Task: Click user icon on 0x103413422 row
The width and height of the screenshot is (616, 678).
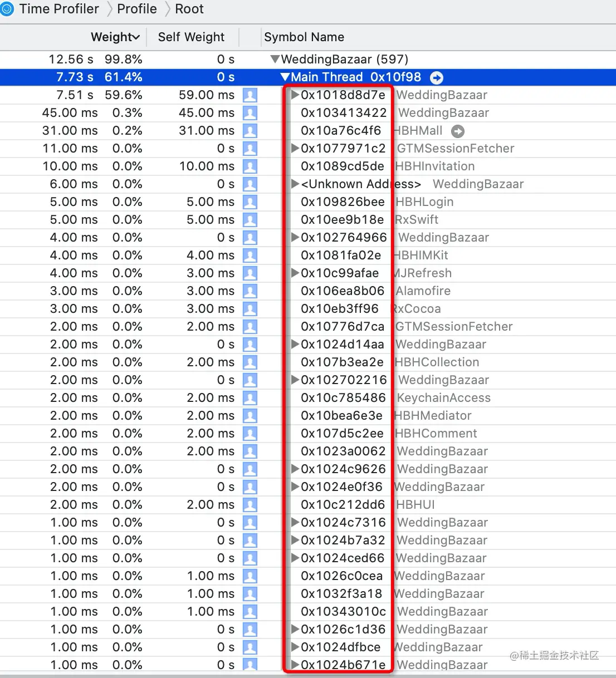Action: [x=251, y=113]
